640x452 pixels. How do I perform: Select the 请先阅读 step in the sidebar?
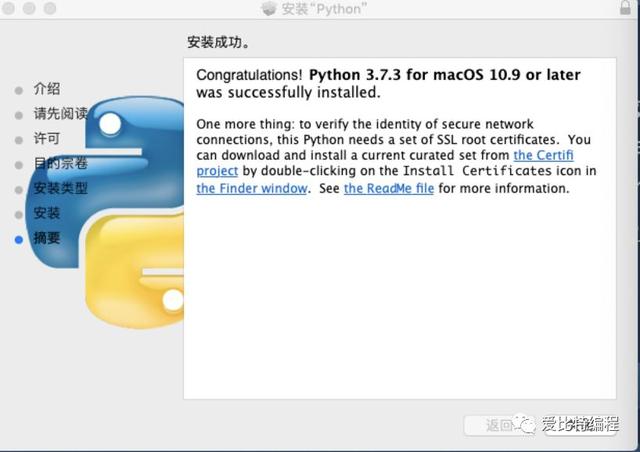pyautogui.click(x=60, y=114)
